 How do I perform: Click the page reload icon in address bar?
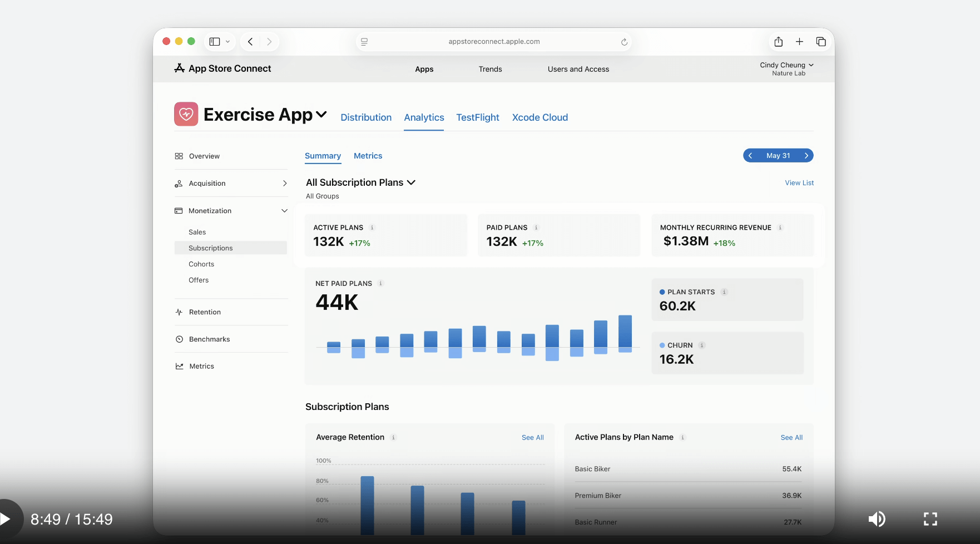[624, 42]
